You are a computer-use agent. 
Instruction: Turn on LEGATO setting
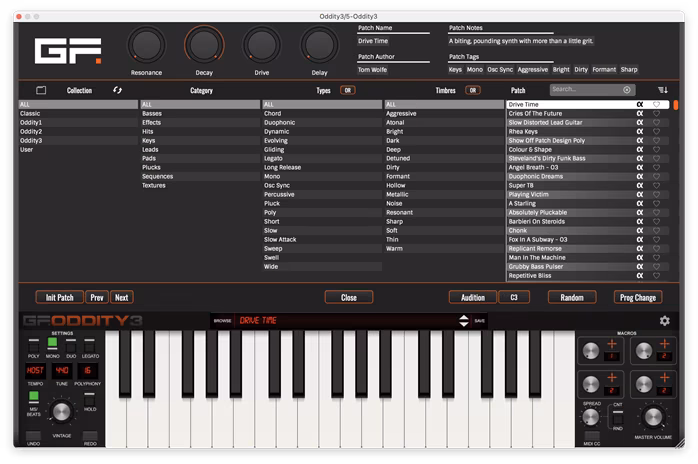pos(90,343)
